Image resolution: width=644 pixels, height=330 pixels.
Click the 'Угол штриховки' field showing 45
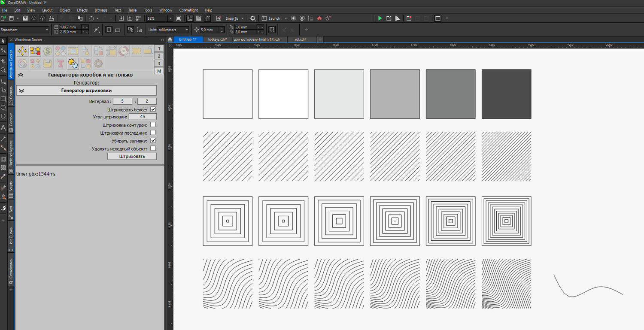(x=142, y=117)
